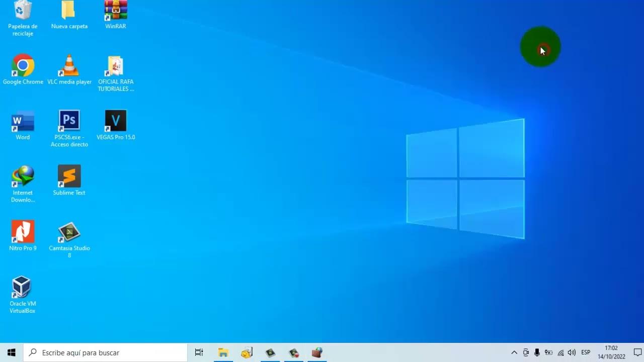Open the Wi-Fi network tray icon

(x=560, y=352)
